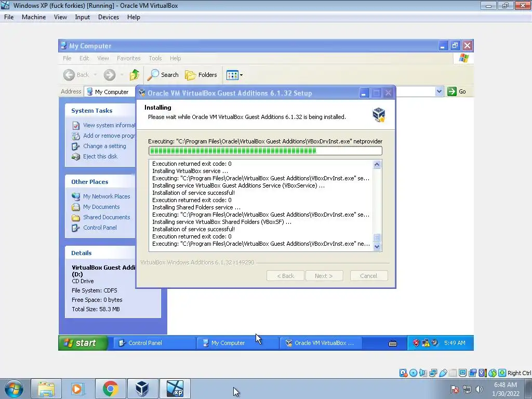
Task: Click the install log scrollbar down arrow
Action: coord(377,247)
